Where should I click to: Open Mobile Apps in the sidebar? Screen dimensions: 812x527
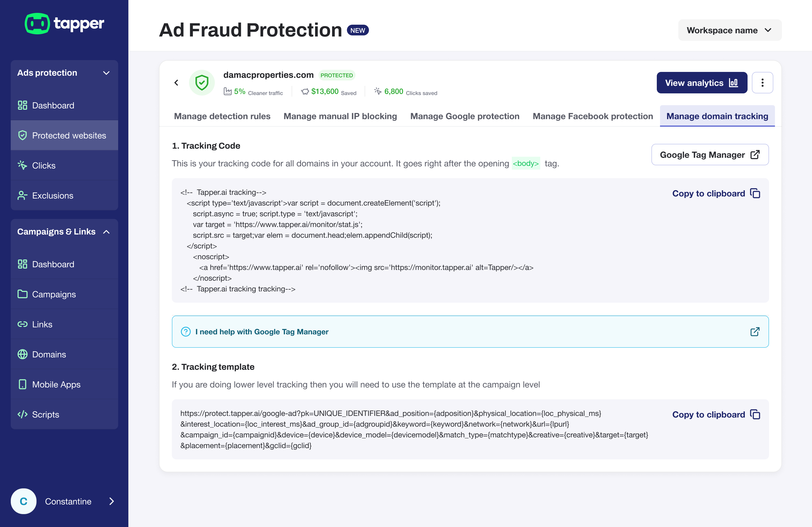(x=56, y=385)
